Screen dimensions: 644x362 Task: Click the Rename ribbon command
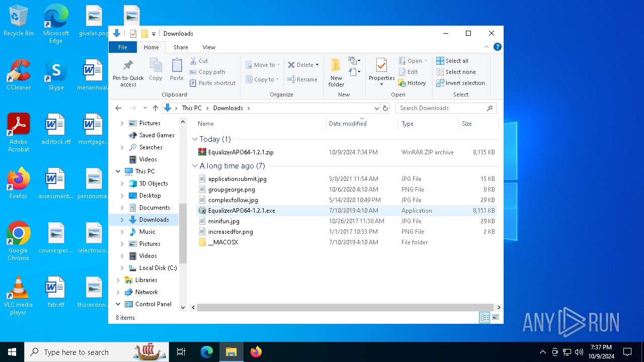click(x=302, y=79)
